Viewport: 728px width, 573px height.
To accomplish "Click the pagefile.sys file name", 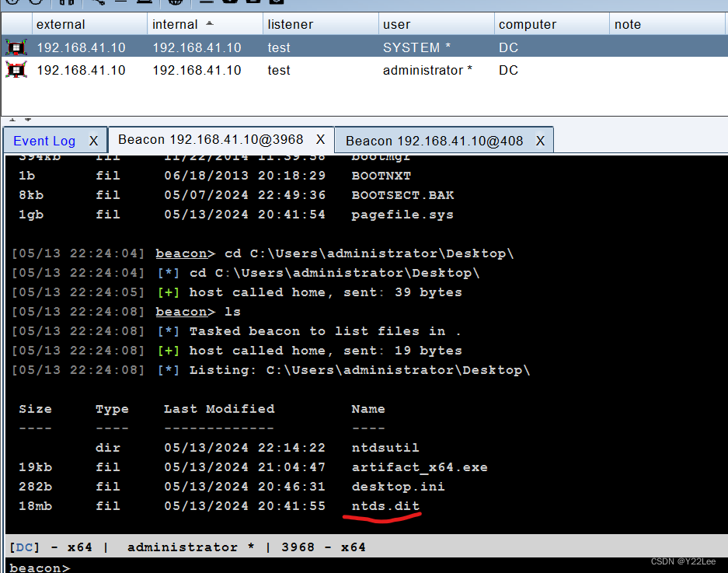I will click(x=402, y=215).
